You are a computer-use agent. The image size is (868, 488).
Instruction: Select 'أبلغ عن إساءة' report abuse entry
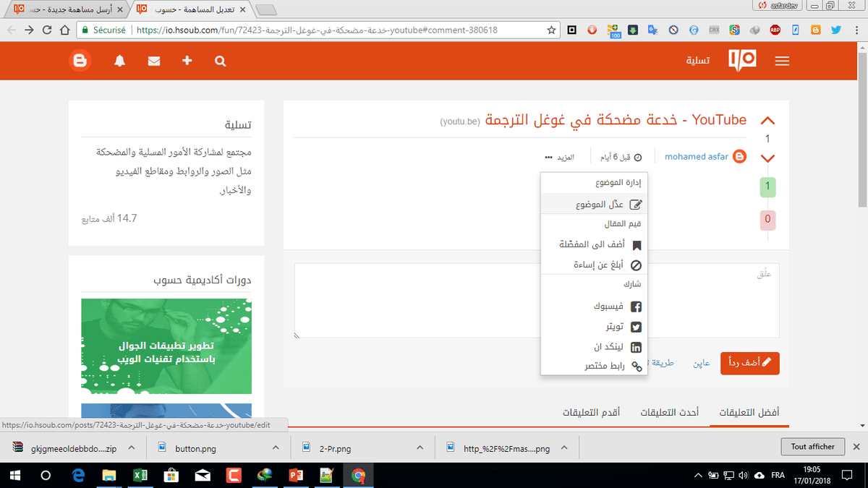coord(594,265)
